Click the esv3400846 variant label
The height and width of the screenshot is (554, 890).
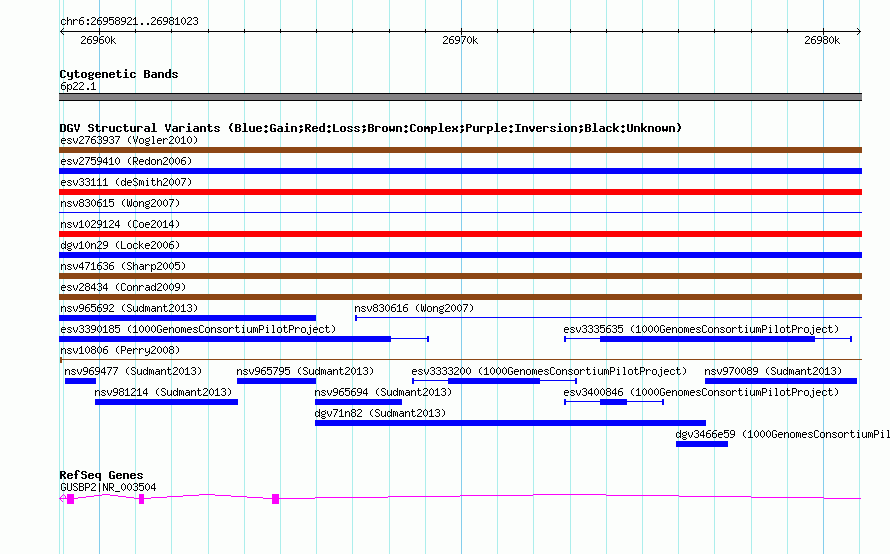(x=701, y=392)
